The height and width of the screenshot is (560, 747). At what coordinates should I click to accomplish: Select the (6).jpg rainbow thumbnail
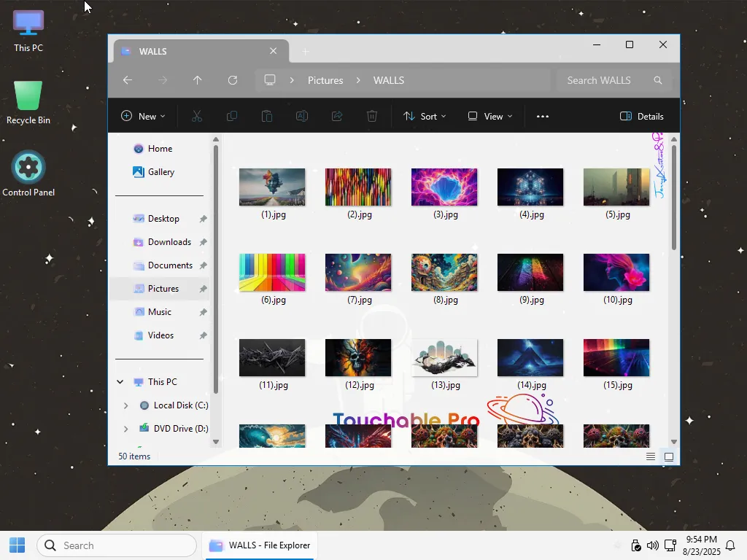click(272, 273)
